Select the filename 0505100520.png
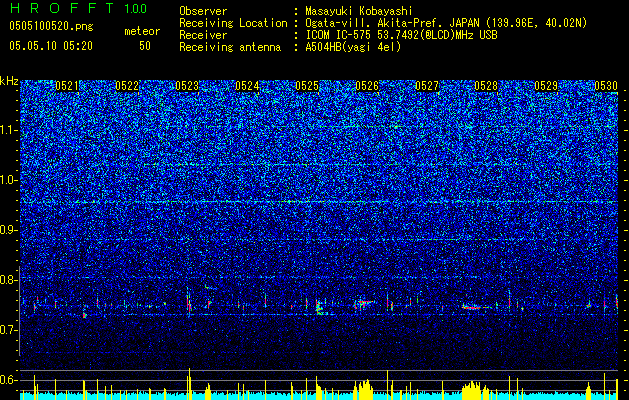 point(51,26)
